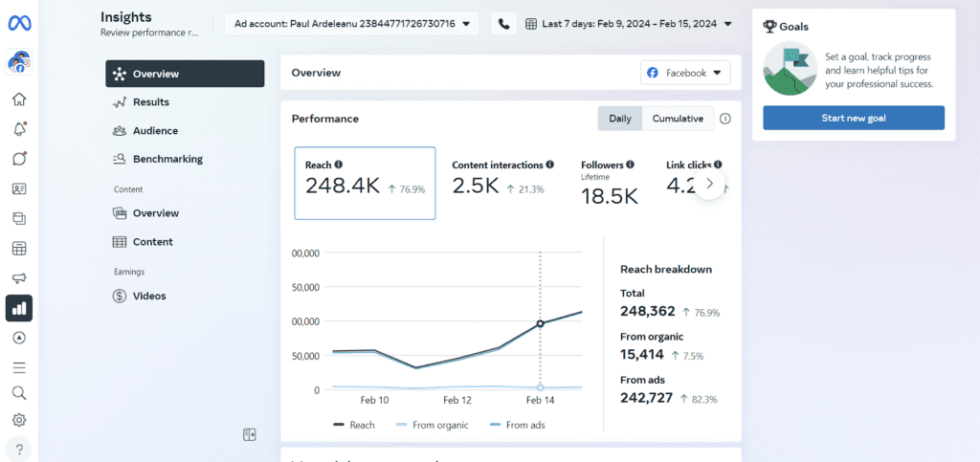Click the phone call icon button
The height and width of the screenshot is (462, 980).
(503, 24)
